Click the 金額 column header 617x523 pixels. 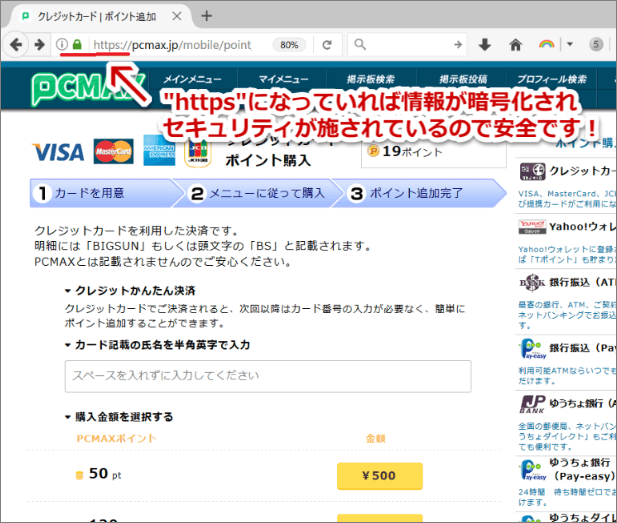[x=375, y=438]
